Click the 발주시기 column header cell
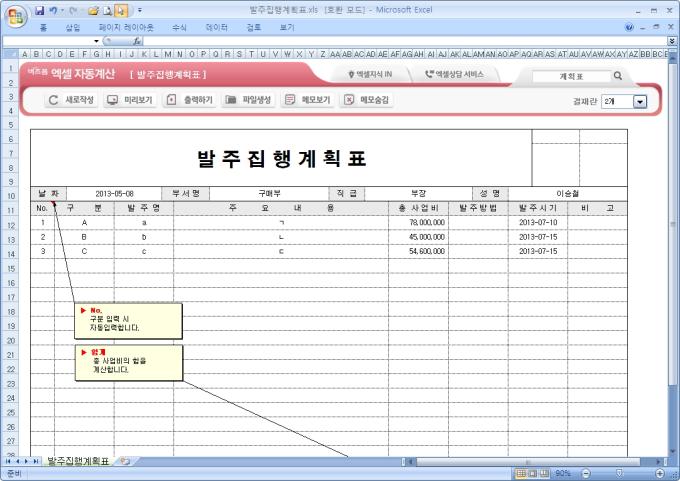The height and width of the screenshot is (481, 680). pos(538,208)
